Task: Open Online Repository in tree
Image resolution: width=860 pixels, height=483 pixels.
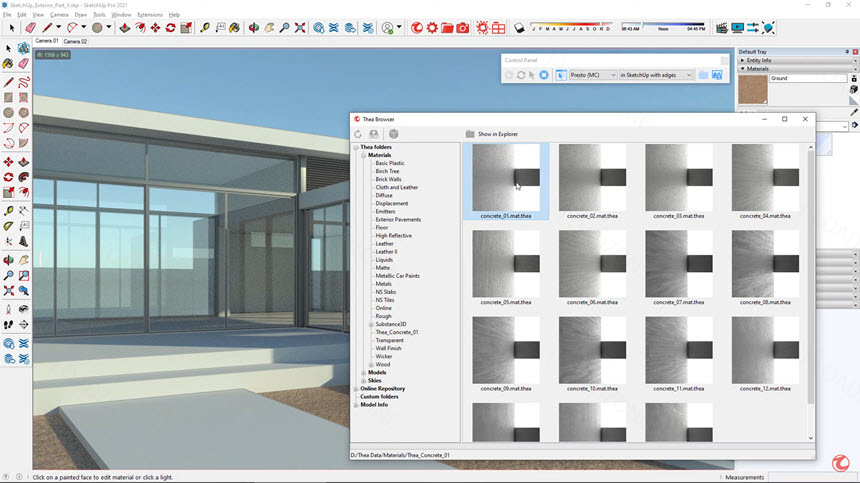Action: coord(382,389)
